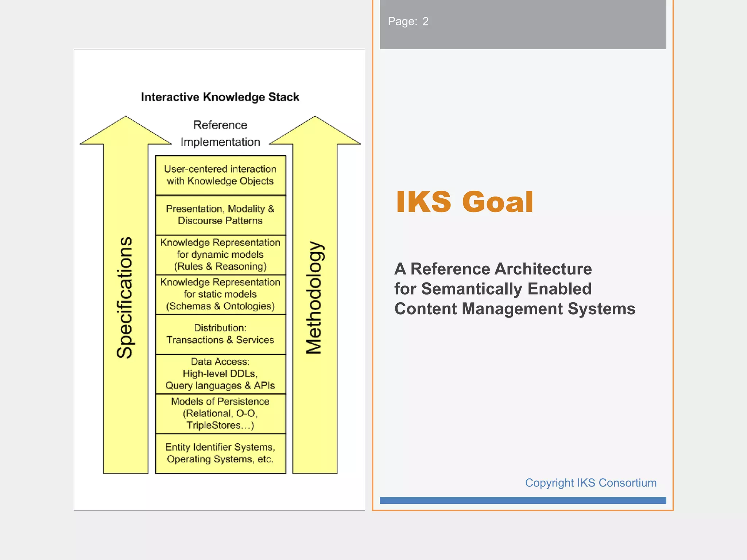This screenshot has width=747, height=560.
Task: Click the Methodology upward arrow
Action: pyautogui.click(x=314, y=297)
